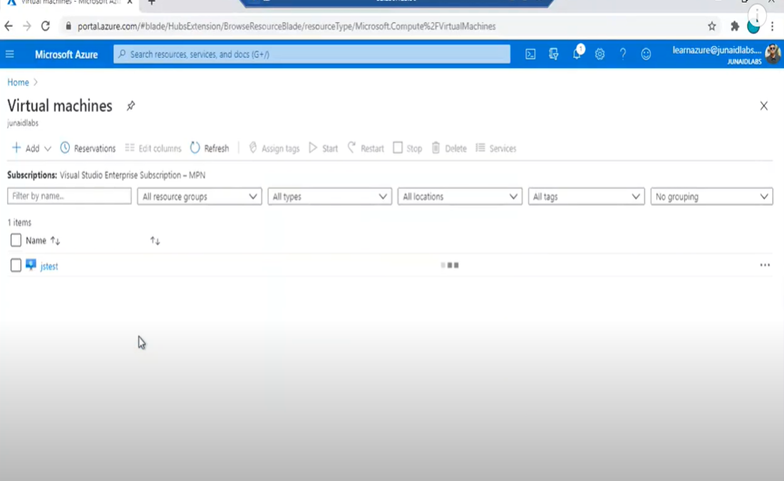This screenshot has width=784, height=481.
Task: Open a new browser tab
Action: (152, 2)
